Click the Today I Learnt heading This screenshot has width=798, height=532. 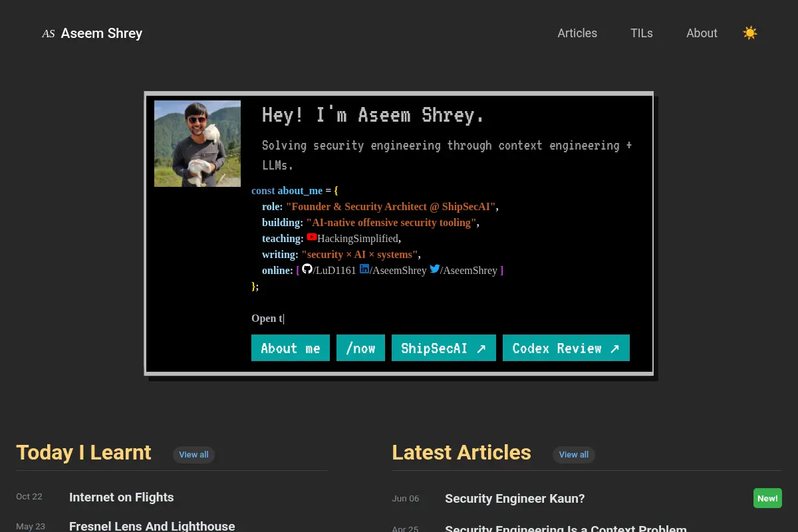point(84,453)
